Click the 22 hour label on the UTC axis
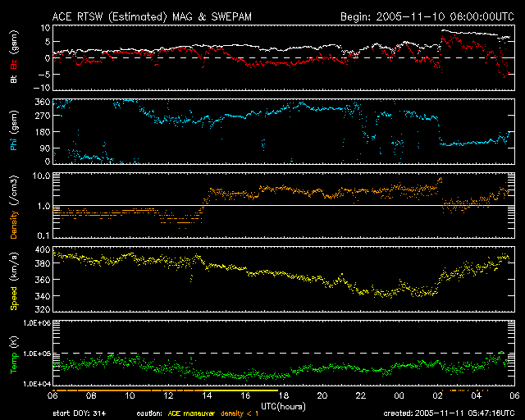Image resolution: width=525 pixels, height=420 pixels. [x=361, y=396]
